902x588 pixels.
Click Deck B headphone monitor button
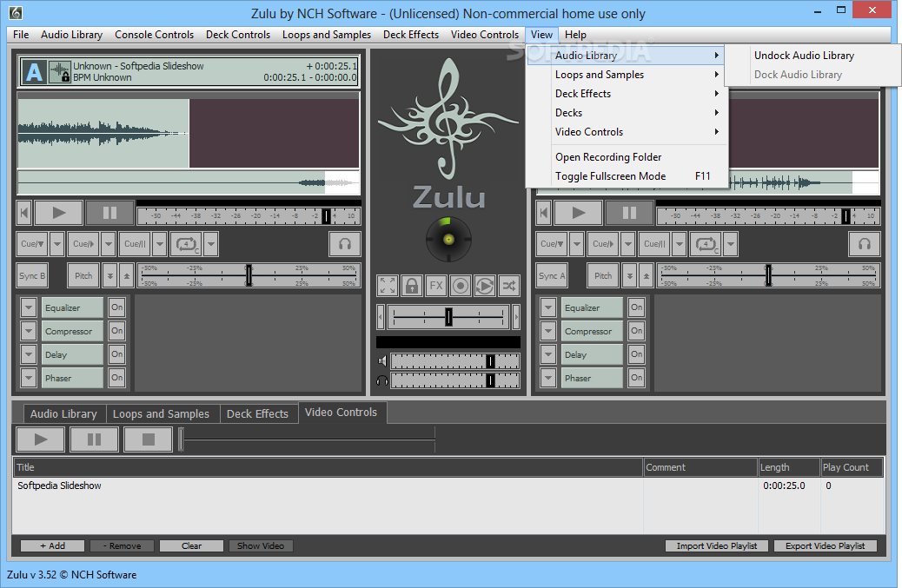click(865, 244)
